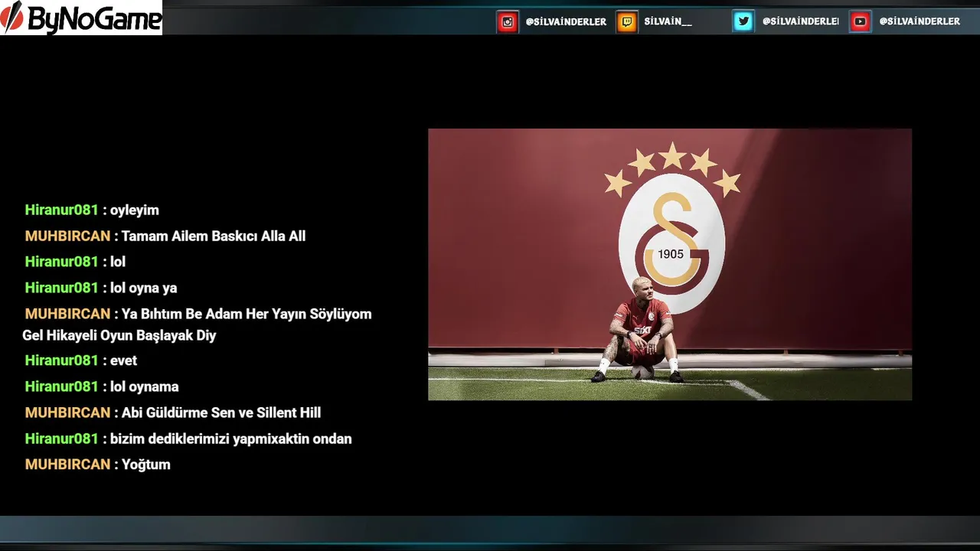
Task: Click the Instagram icon in top bar
Action: (x=508, y=22)
